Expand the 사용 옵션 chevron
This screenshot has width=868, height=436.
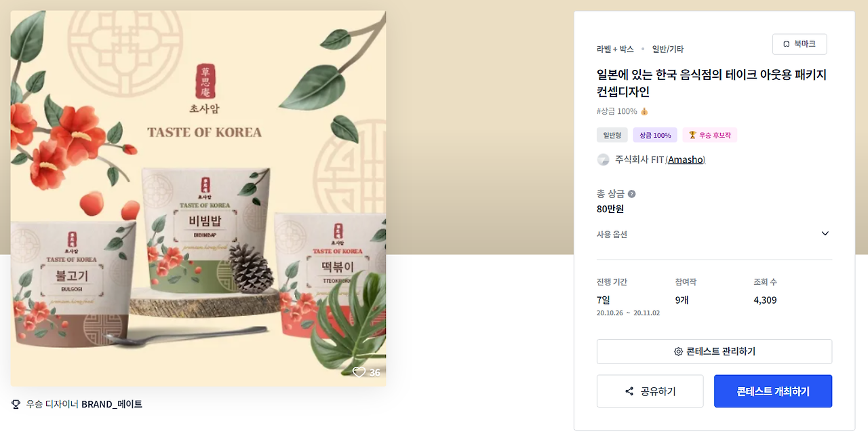pyautogui.click(x=825, y=234)
